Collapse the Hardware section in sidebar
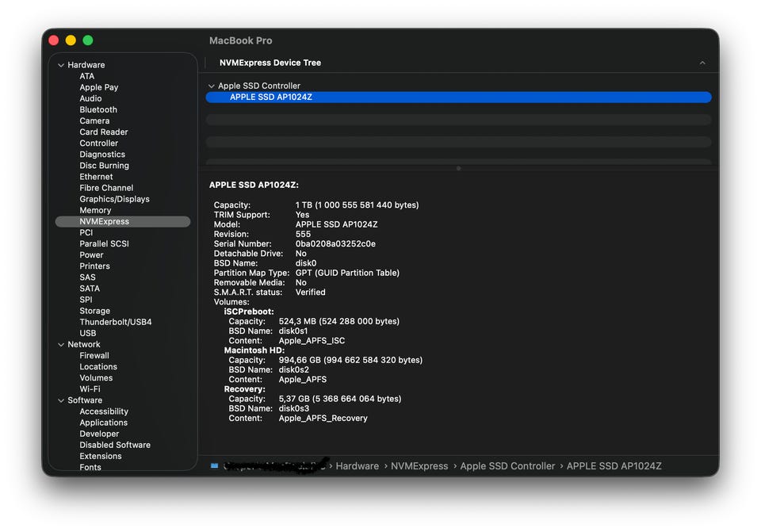Viewport: 761px width, 532px height. pyautogui.click(x=61, y=65)
